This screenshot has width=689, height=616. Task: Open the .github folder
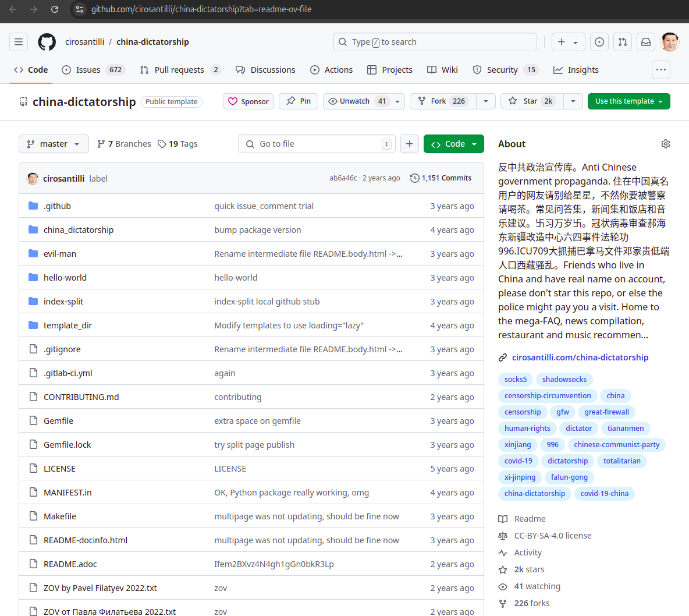(57, 206)
